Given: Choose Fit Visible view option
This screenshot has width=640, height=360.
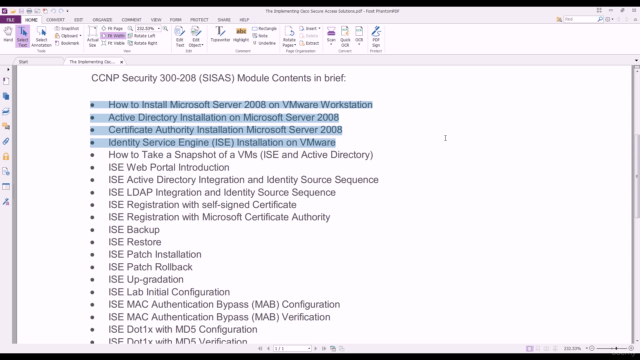Looking at the screenshot, I should (113, 43).
